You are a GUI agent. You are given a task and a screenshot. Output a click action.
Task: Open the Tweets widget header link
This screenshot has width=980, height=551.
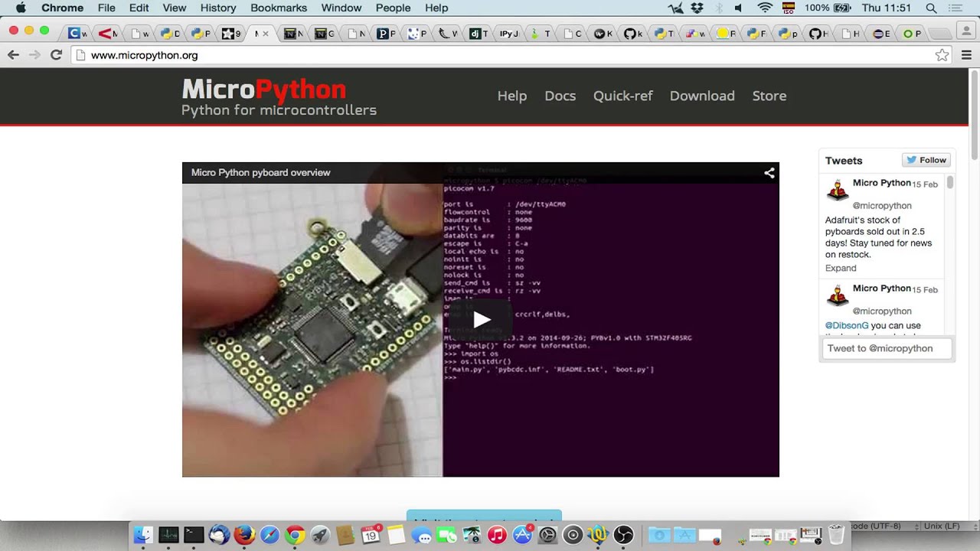844,161
